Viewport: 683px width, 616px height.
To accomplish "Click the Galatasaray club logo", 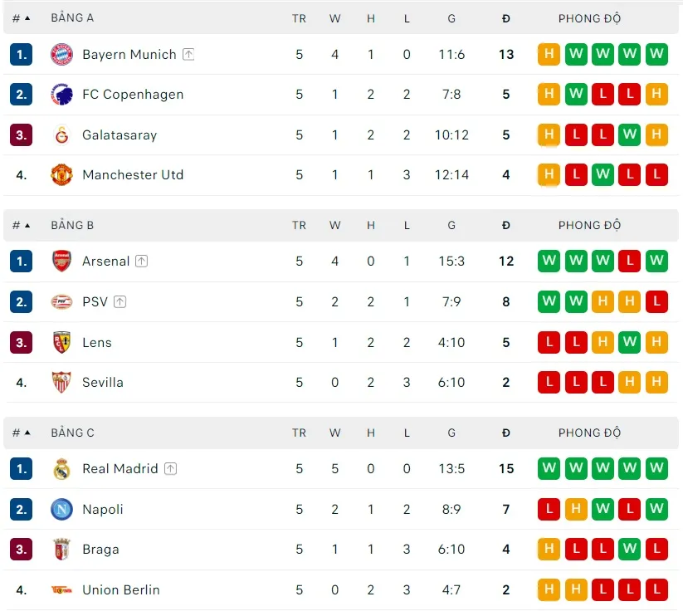I will [x=62, y=135].
